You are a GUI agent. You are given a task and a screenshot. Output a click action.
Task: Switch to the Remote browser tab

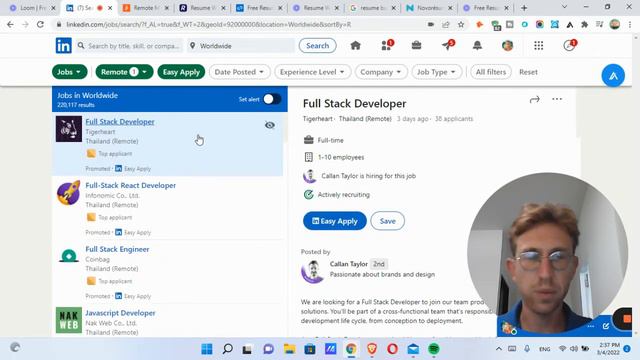[x=146, y=8]
